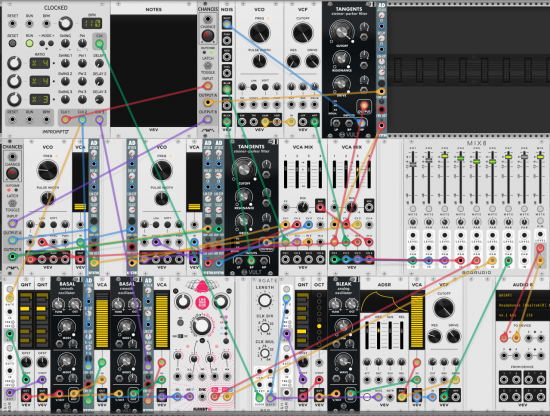Click the CLK 1 output jack on Clocked
Screen dimensions: 550x416
65,120
